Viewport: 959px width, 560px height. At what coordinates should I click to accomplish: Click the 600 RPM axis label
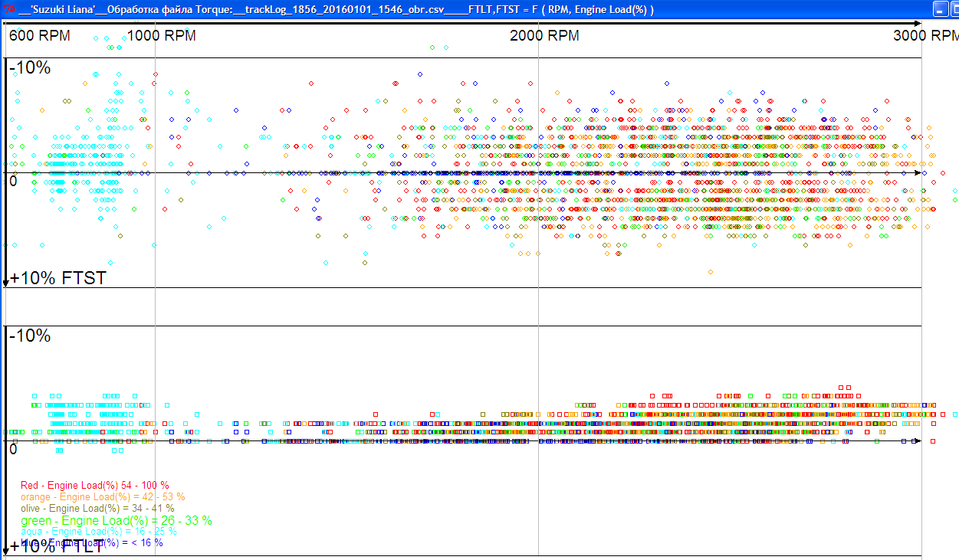click(x=39, y=36)
